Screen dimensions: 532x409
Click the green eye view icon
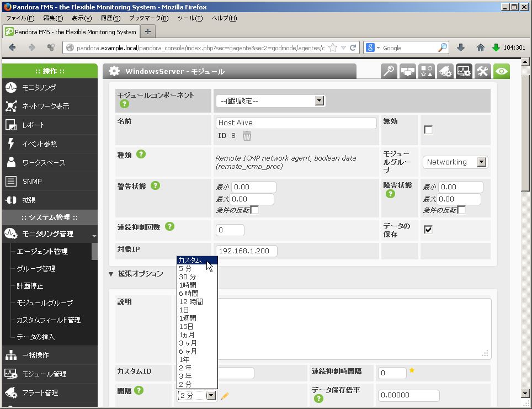click(x=502, y=71)
